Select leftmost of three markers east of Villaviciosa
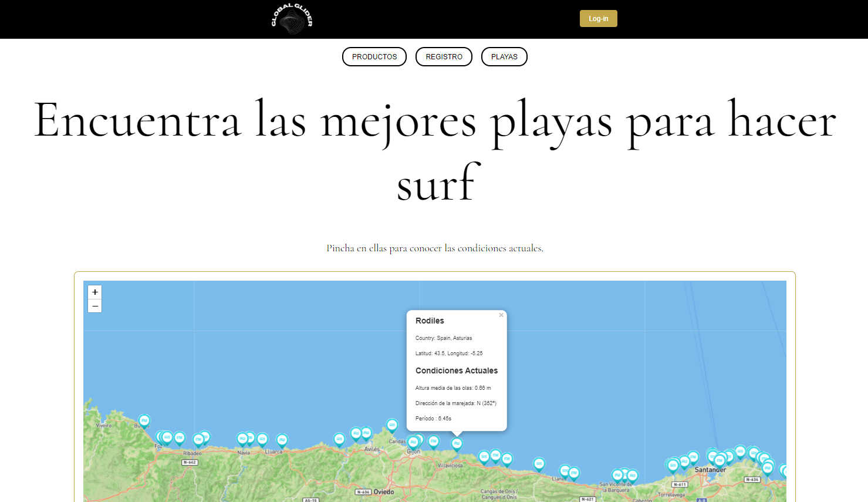The image size is (868, 502). coord(484,457)
